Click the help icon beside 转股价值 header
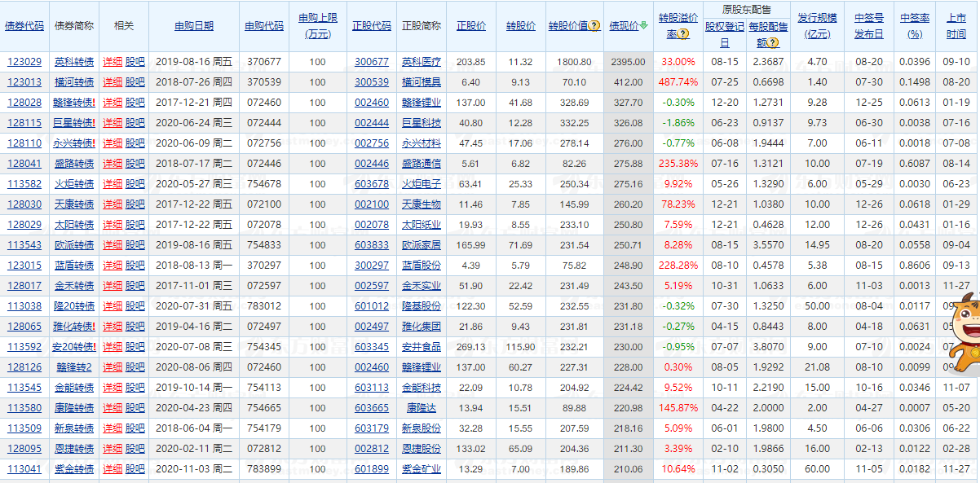980x483 pixels. click(x=595, y=26)
